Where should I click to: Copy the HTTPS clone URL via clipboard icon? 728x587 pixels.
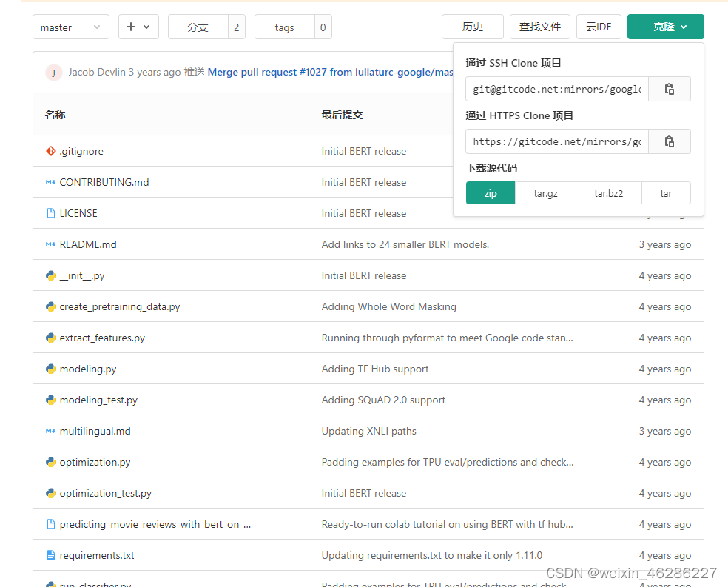(669, 141)
